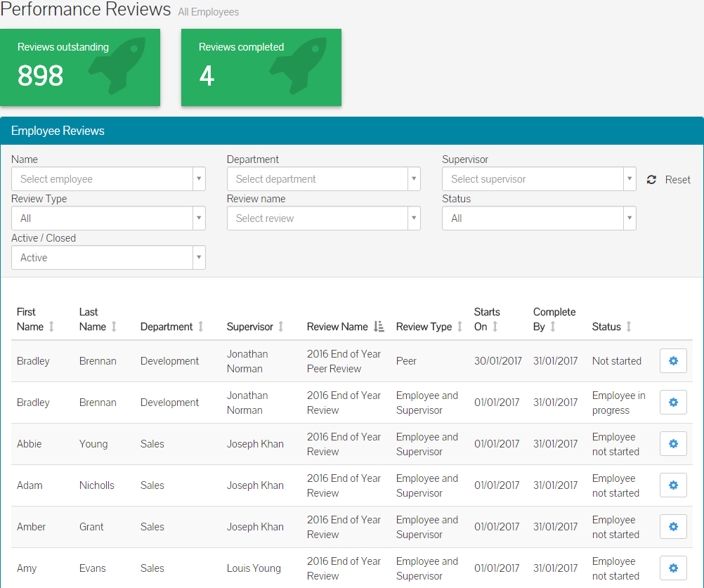Click last name 'Nicholls' in the table
This screenshot has height=588, width=704.
[96, 485]
